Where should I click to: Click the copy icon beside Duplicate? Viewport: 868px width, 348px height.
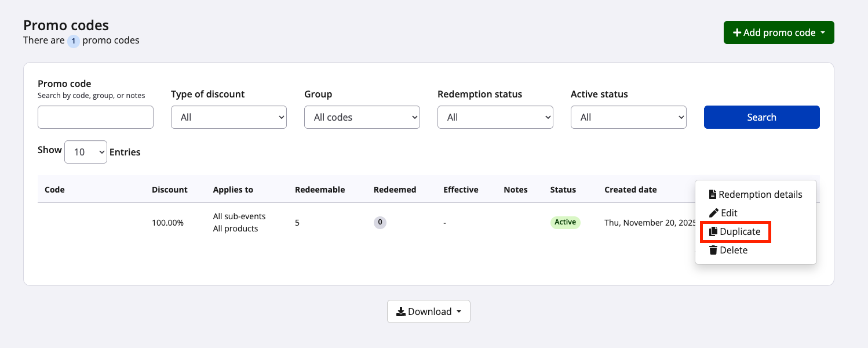click(x=713, y=231)
